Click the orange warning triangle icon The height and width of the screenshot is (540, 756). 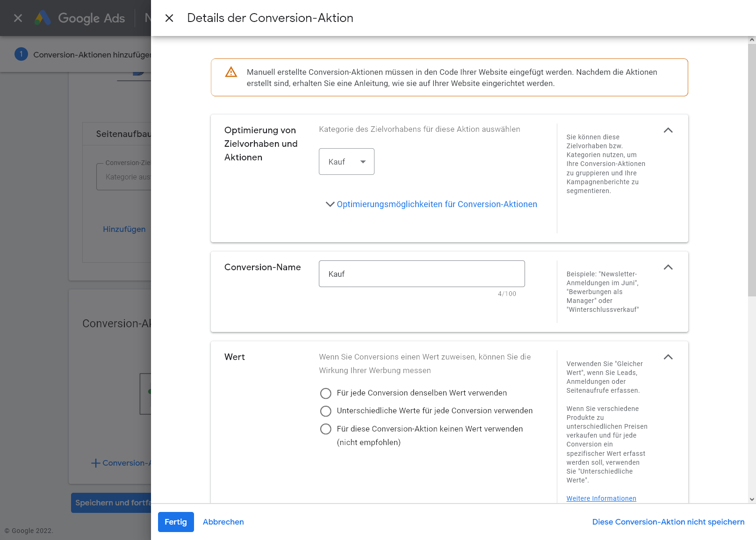[231, 72]
